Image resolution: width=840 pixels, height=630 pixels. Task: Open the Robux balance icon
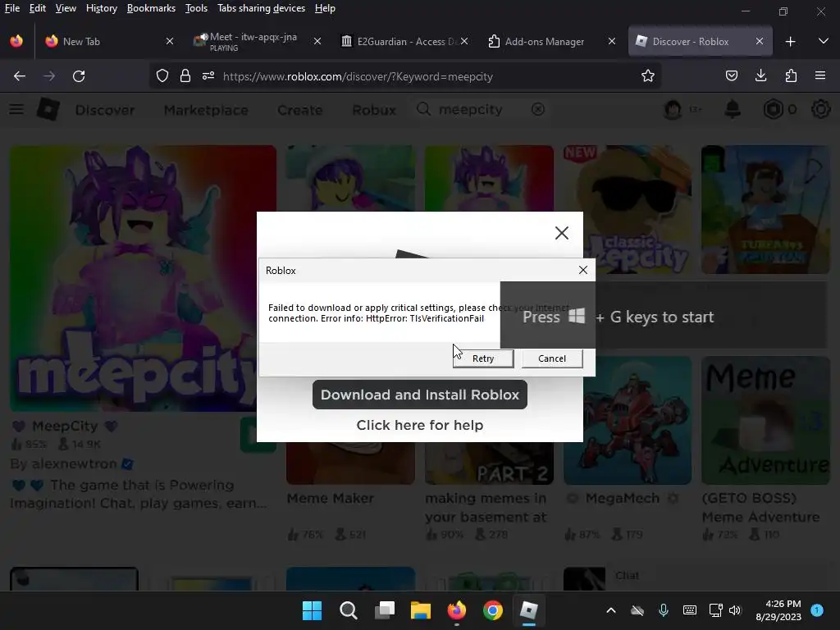(x=773, y=110)
